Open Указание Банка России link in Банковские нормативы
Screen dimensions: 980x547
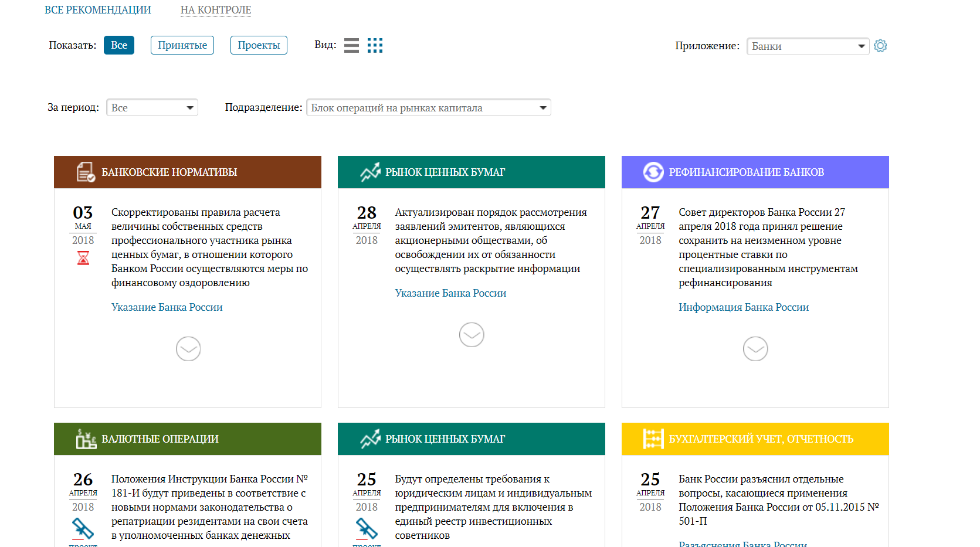click(167, 307)
